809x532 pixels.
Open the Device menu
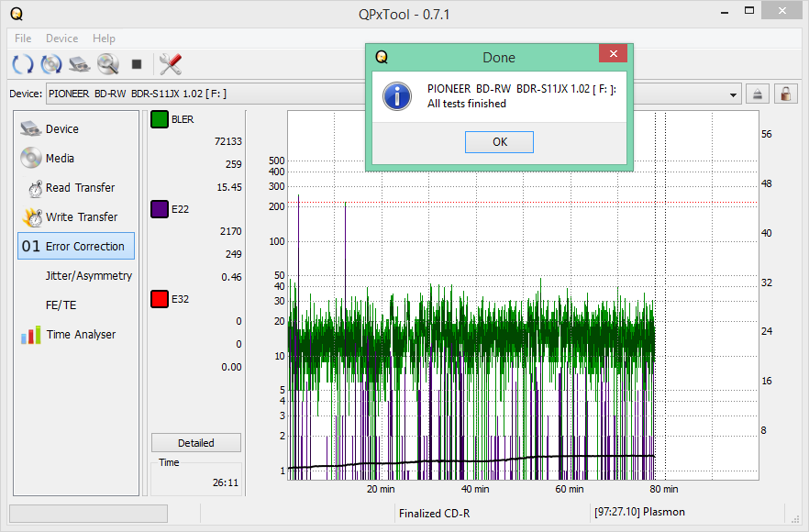[62, 39]
